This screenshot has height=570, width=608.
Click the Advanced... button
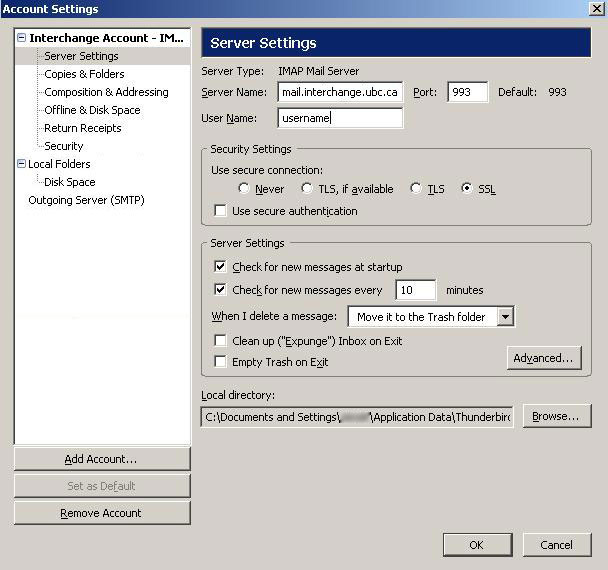pos(543,358)
